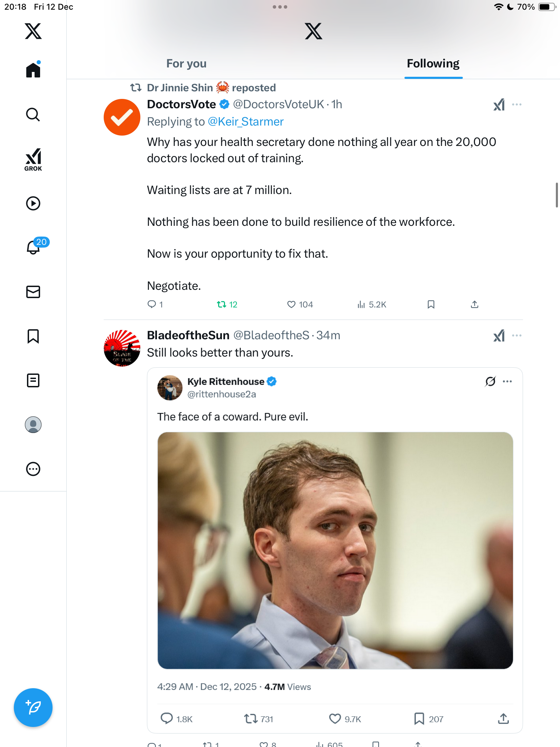This screenshot has height=747, width=560.
Task: Open notifications bell with 20 badge
Action: pyautogui.click(x=34, y=247)
